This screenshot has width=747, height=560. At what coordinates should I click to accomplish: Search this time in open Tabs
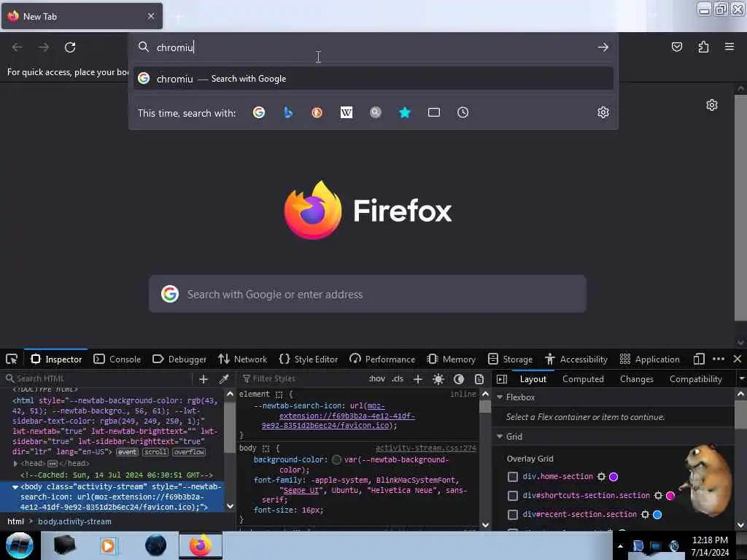[x=433, y=112]
